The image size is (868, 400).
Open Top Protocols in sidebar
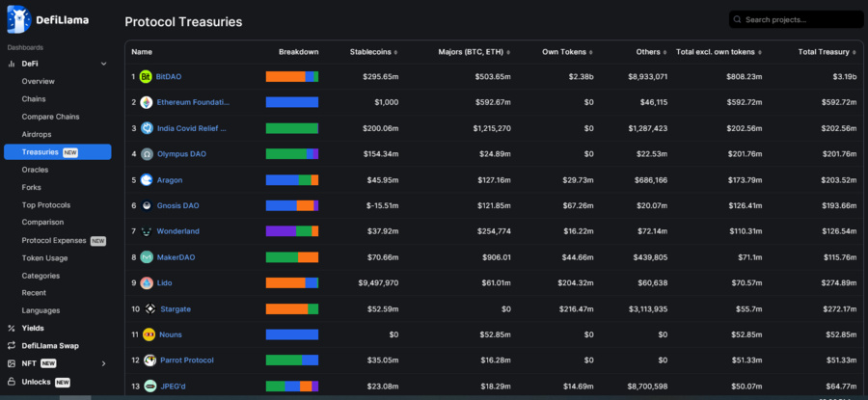(x=46, y=205)
